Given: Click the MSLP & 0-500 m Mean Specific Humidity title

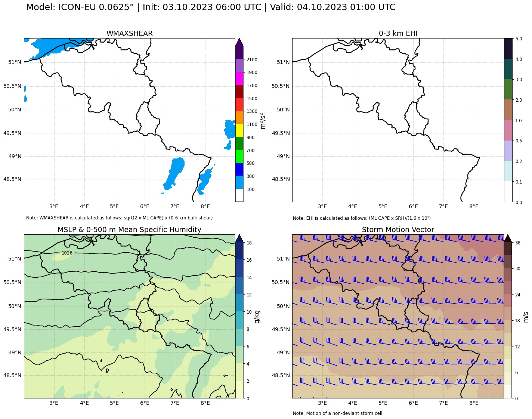Looking at the screenshot, I should [129, 230].
